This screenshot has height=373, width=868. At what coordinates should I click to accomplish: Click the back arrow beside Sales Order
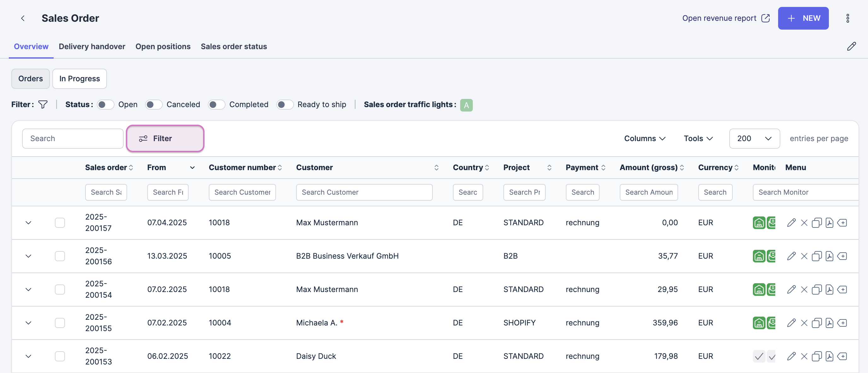tap(23, 18)
